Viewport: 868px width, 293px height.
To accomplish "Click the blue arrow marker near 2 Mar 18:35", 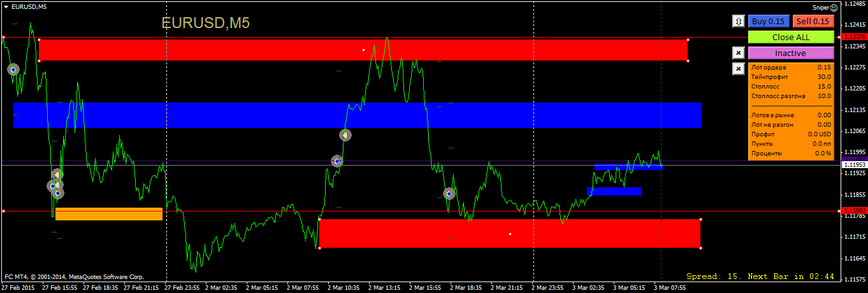I will [449, 194].
